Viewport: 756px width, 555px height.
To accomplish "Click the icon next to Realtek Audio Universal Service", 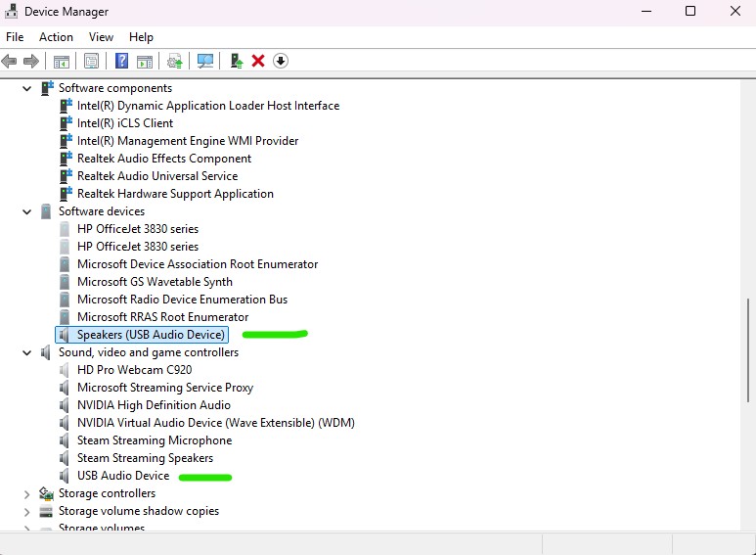I will [x=66, y=175].
